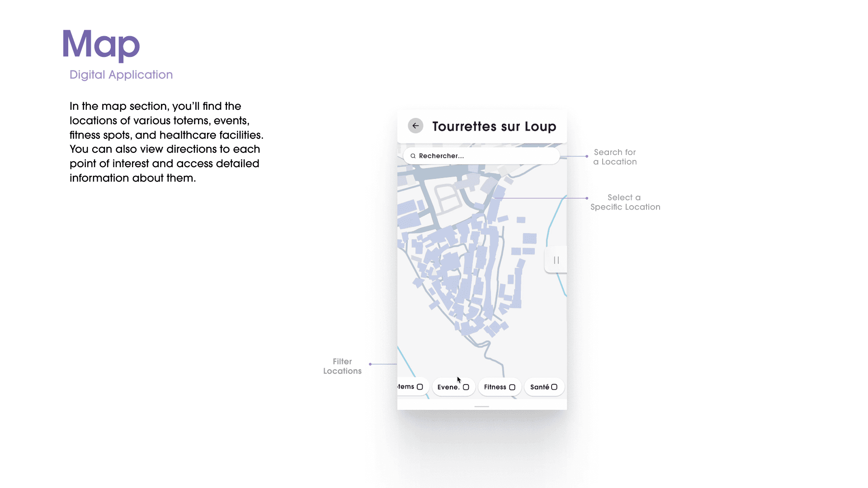Click the magnifier icon in the search bar
The height and width of the screenshot is (488, 868).
pyautogui.click(x=413, y=156)
